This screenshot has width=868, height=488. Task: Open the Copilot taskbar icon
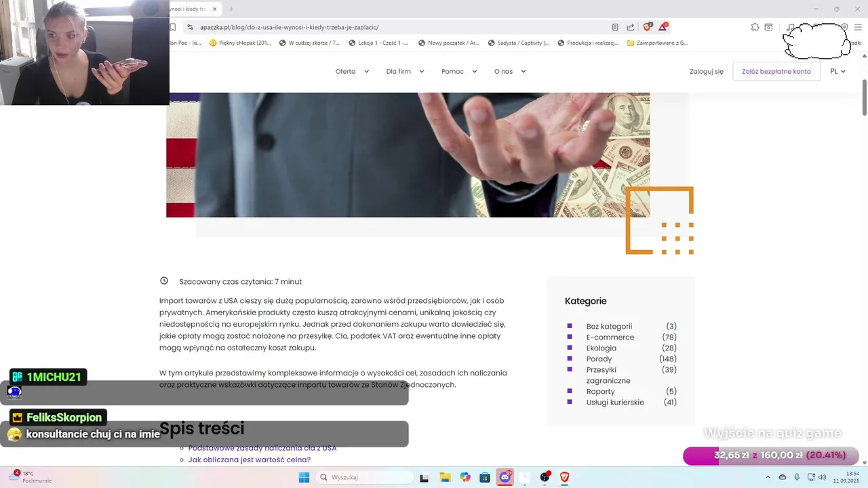[x=465, y=477]
